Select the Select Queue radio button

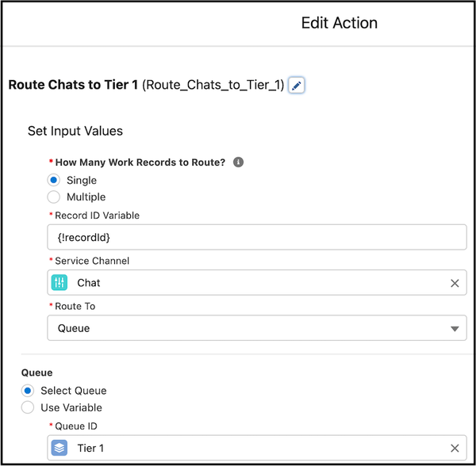(27, 391)
